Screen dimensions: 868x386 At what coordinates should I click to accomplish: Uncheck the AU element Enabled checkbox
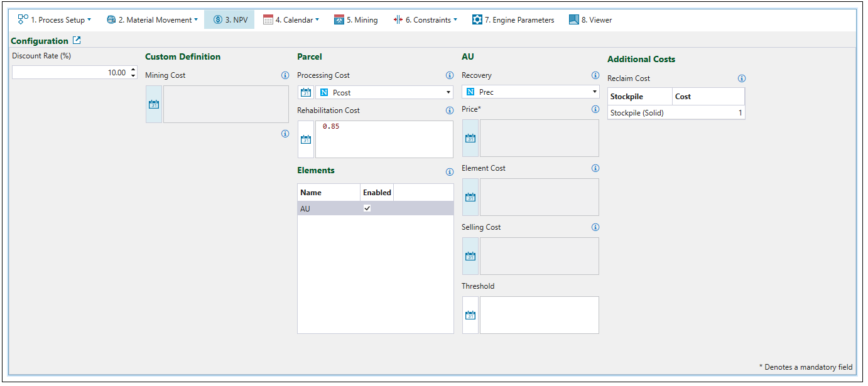click(x=367, y=208)
